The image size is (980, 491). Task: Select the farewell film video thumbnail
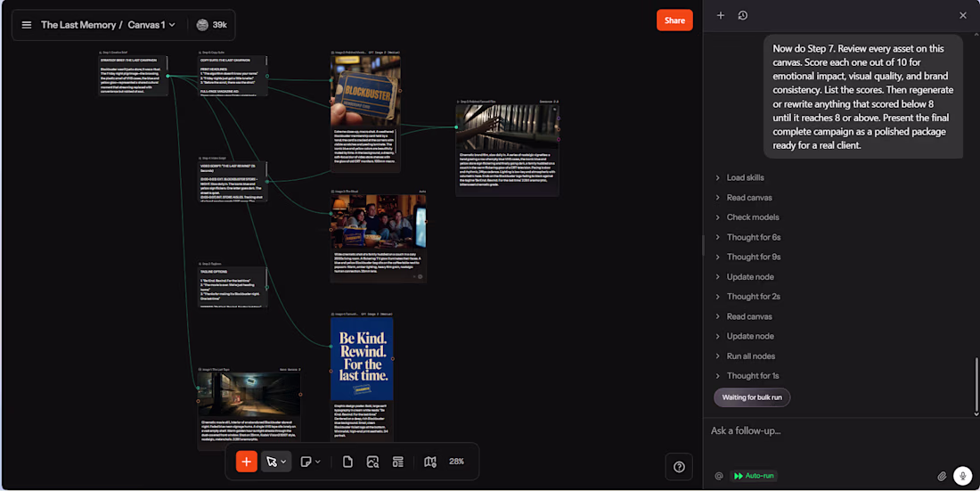tap(507, 127)
